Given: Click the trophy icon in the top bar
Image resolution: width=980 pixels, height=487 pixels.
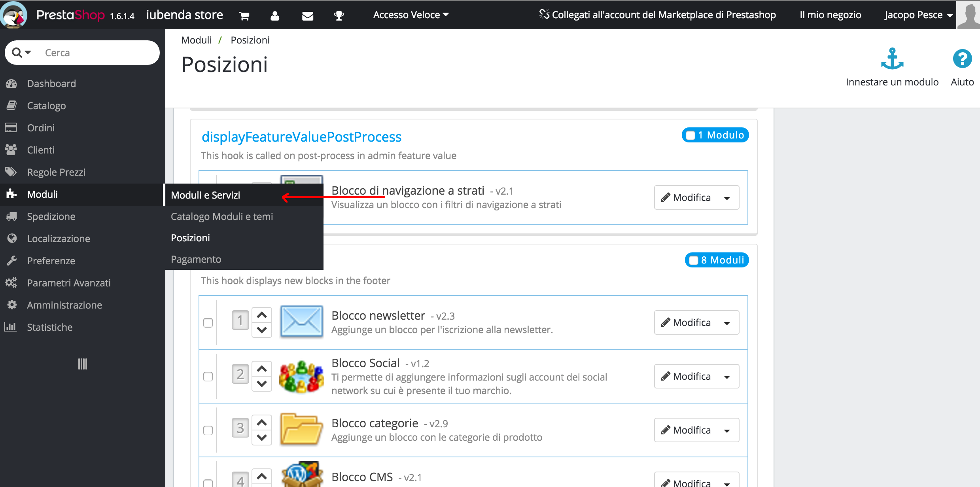Looking at the screenshot, I should pos(339,15).
